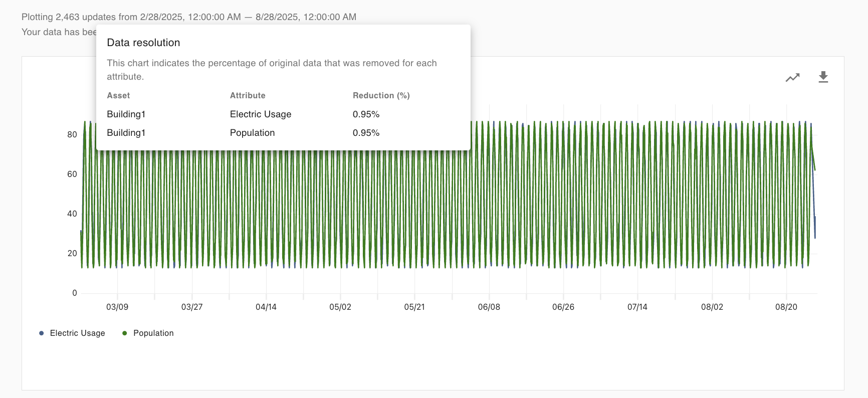The height and width of the screenshot is (398, 868).
Task: Select the Attribute column header
Action: click(248, 96)
